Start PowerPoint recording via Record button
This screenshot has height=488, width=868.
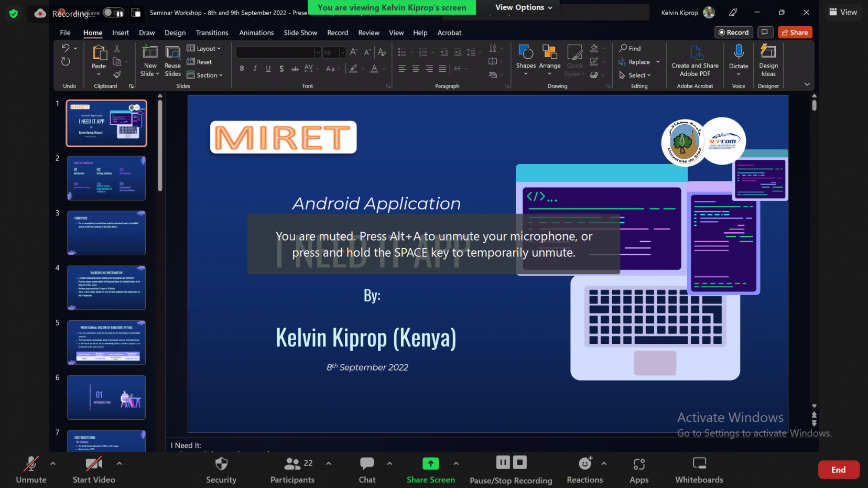click(x=733, y=32)
